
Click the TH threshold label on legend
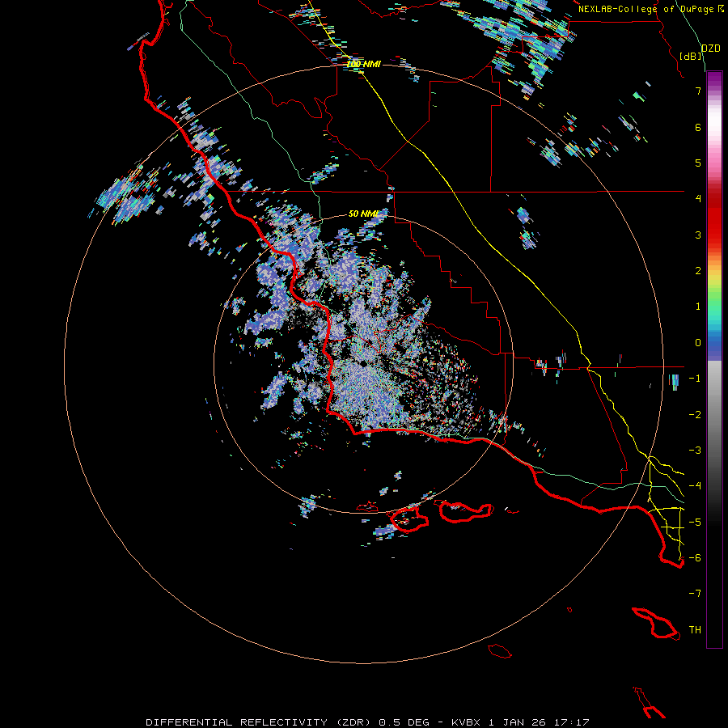(695, 630)
